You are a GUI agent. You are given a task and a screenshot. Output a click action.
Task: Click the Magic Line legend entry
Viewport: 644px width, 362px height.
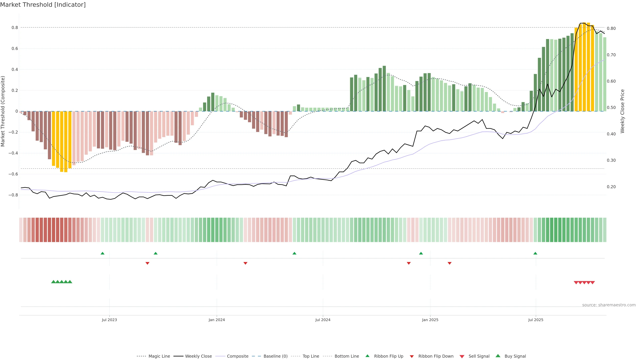(x=159, y=356)
